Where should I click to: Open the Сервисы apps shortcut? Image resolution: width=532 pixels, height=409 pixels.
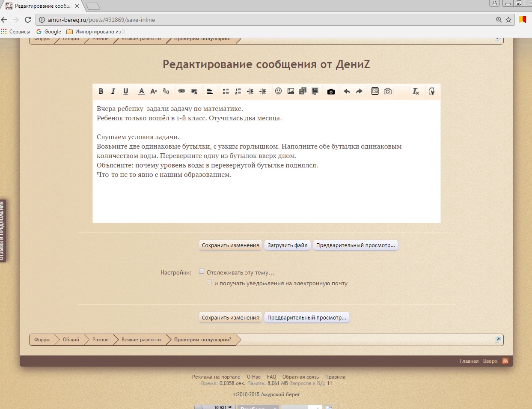[x=15, y=32]
